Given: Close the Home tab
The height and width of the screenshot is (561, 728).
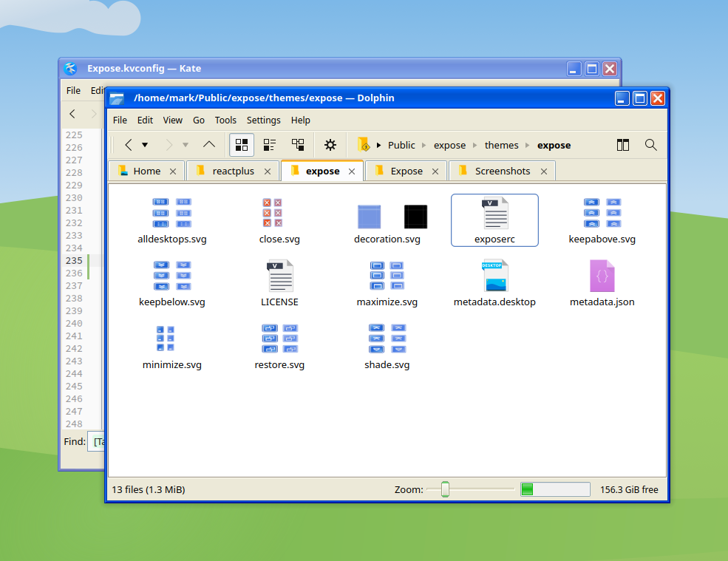Looking at the screenshot, I should (x=173, y=171).
